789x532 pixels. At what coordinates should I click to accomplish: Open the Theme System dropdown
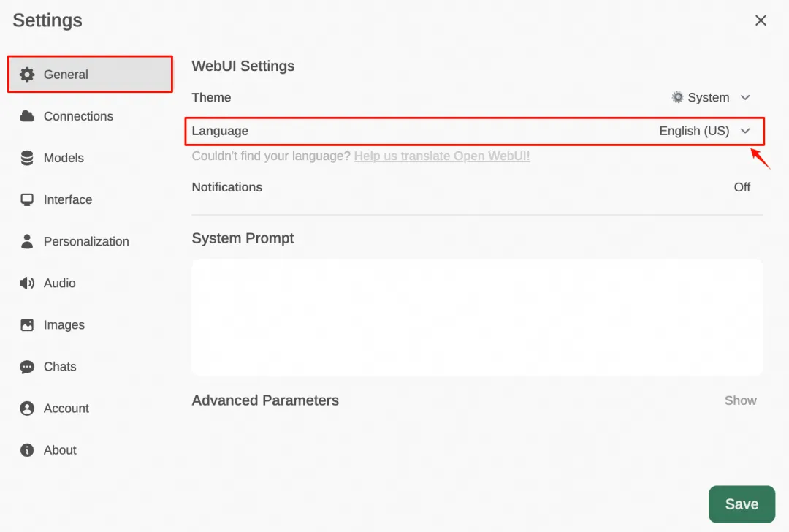[x=710, y=97]
